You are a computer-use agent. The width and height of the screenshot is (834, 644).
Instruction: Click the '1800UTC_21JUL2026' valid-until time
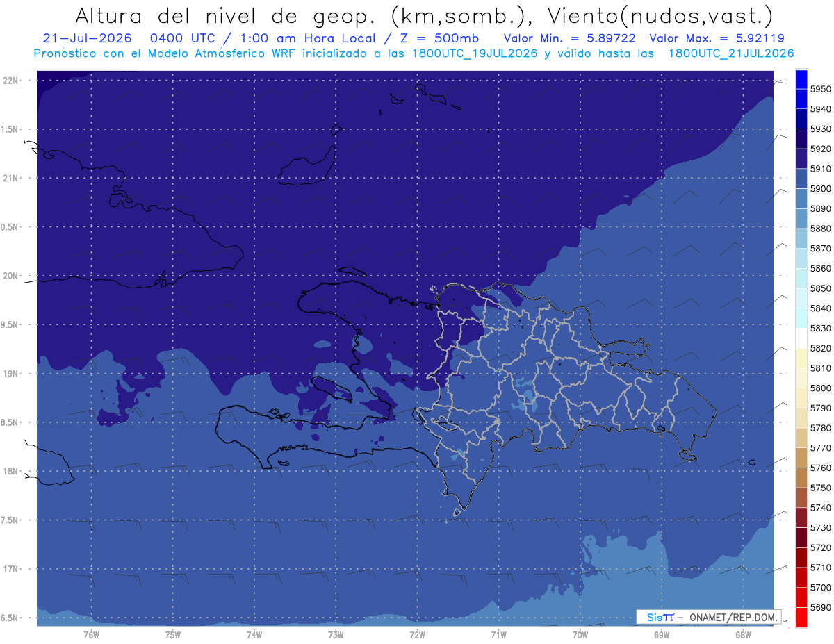pos(731,53)
